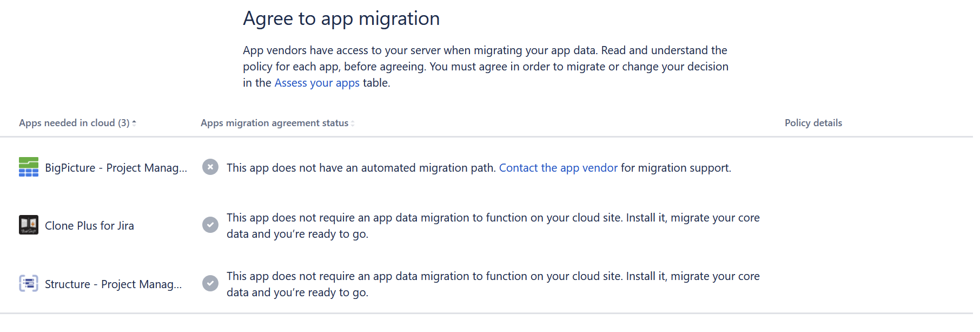Click BigPicture's no automated migration path message
The image size is (980, 332).
(x=479, y=168)
